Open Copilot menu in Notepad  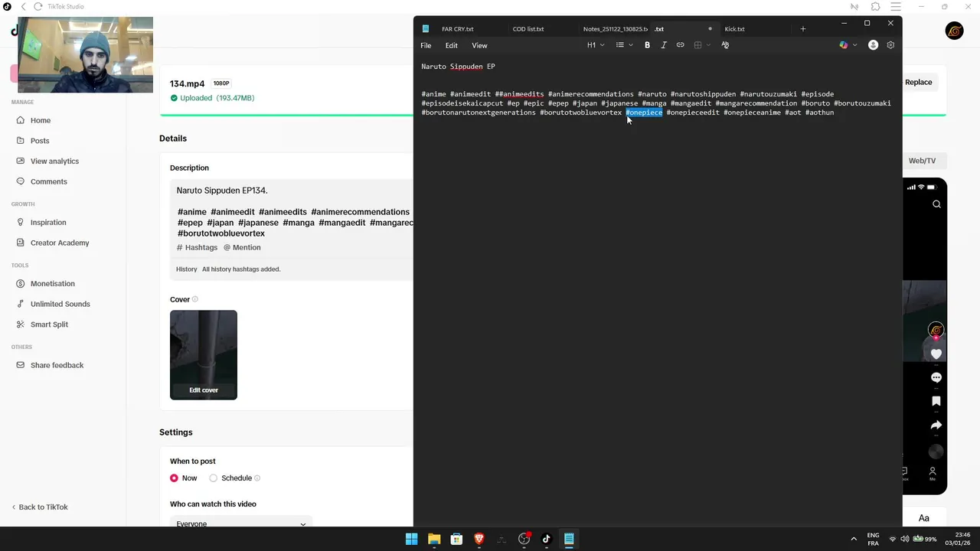click(x=848, y=45)
